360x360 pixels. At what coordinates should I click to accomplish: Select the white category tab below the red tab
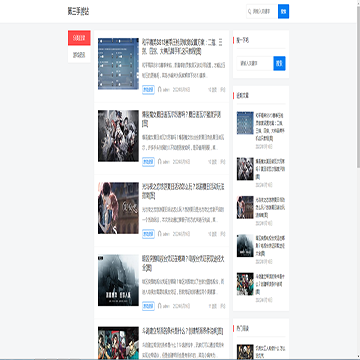pyautogui.click(x=79, y=55)
